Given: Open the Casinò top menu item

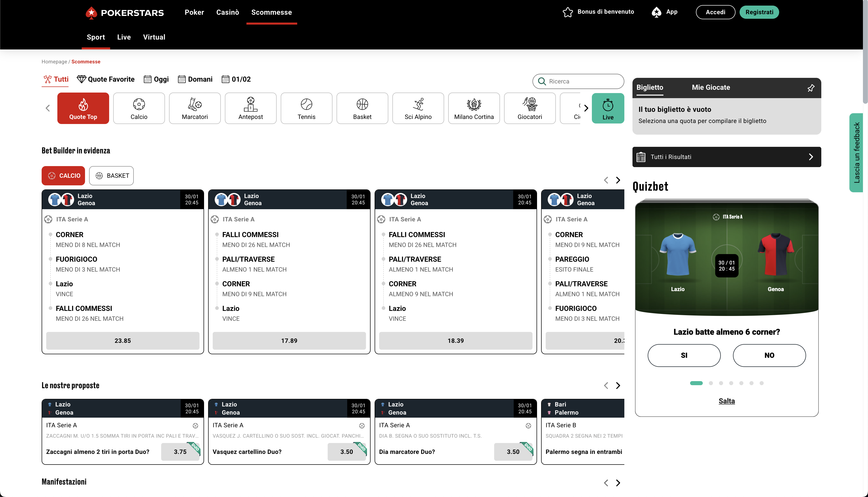Looking at the screenshot, I should 227,12.
